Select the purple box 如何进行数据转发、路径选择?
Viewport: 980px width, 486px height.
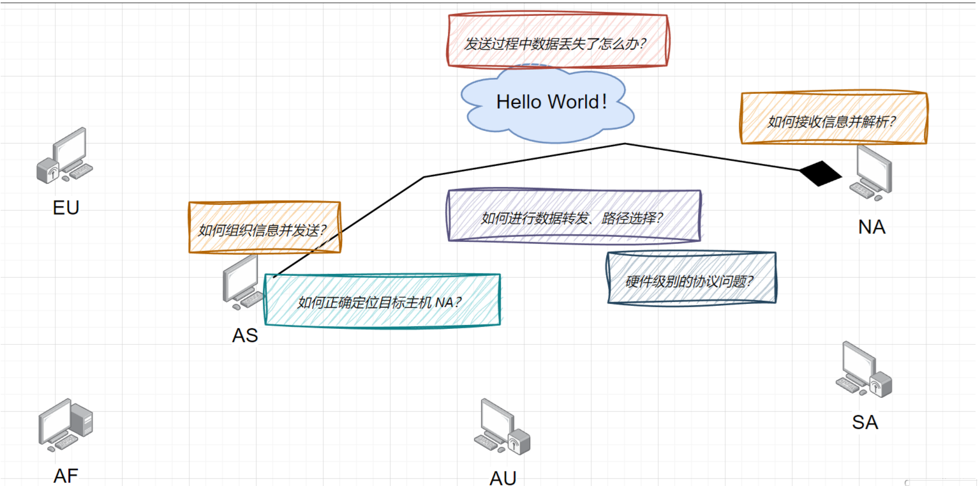(574, 215)
